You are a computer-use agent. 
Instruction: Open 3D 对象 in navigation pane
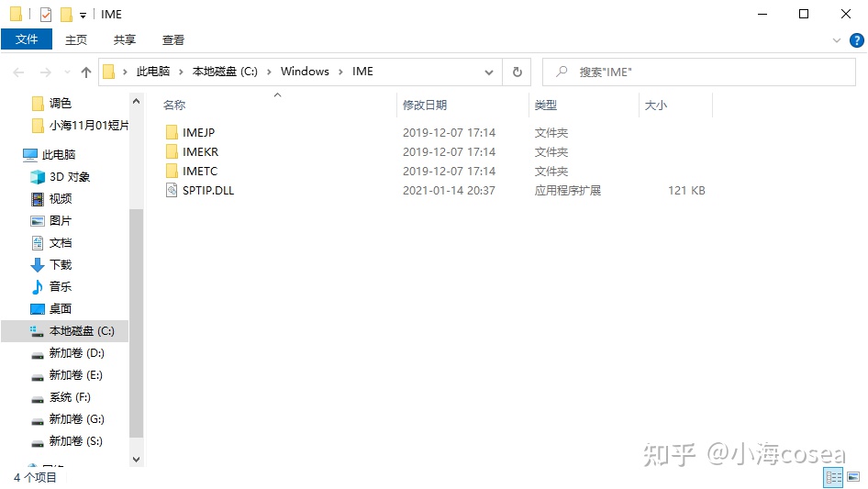(70, 177)
